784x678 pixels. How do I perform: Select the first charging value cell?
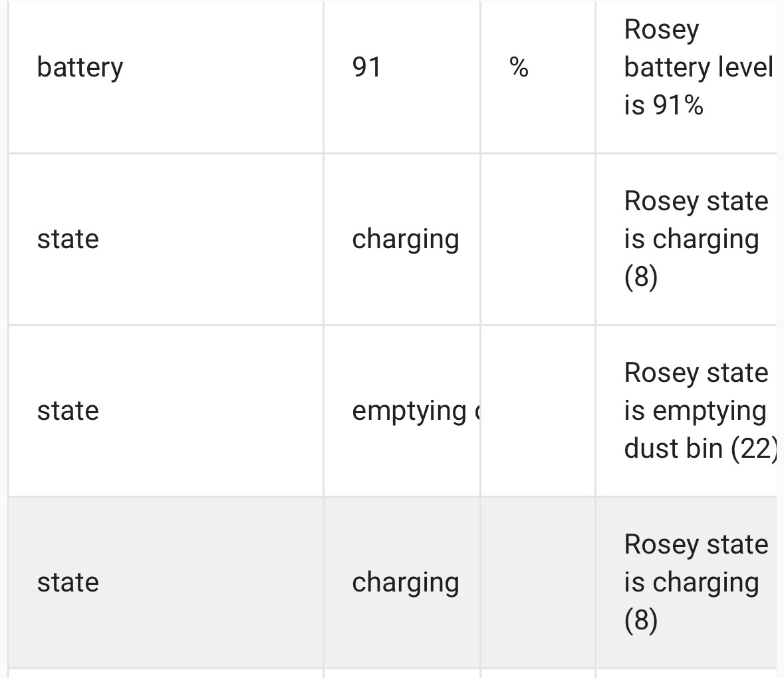[402, 239]
